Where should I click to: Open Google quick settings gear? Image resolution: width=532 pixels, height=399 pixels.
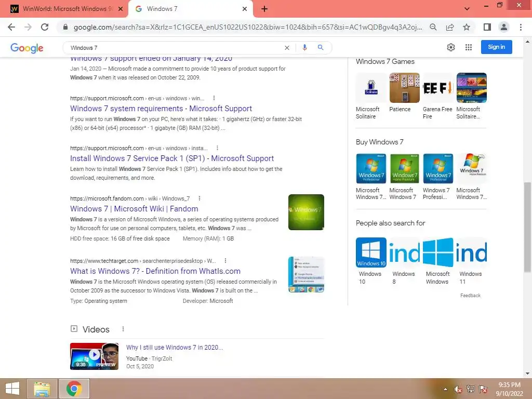click(x=450, y=47)
